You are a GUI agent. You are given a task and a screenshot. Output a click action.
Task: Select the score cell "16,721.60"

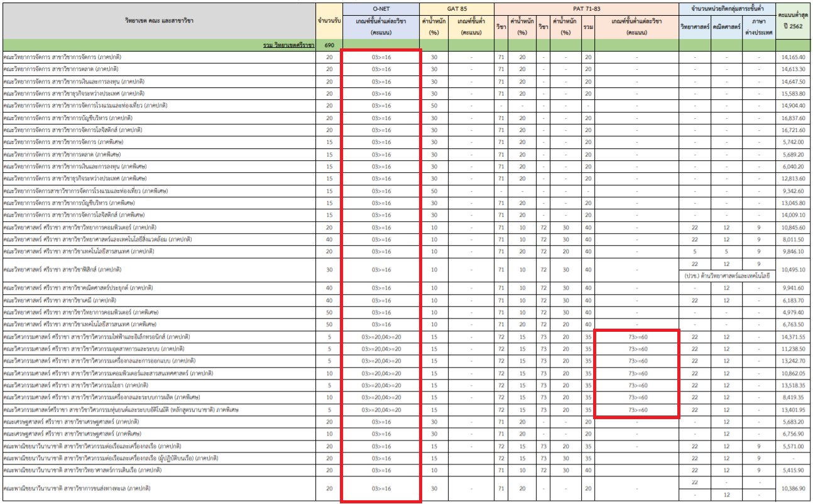(793, 130)
